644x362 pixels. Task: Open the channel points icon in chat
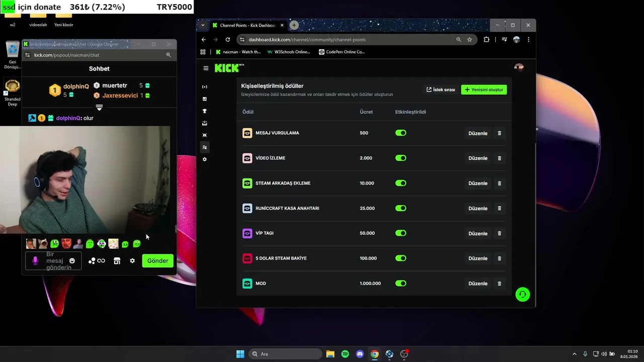click(97, 260)
